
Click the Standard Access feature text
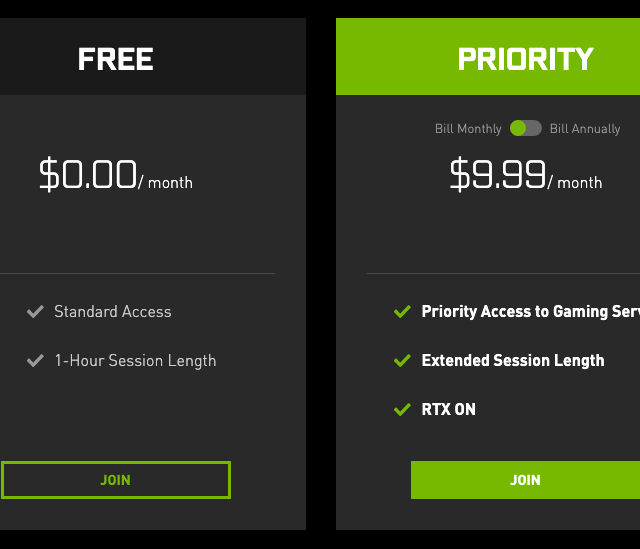[x=113, y=312]
